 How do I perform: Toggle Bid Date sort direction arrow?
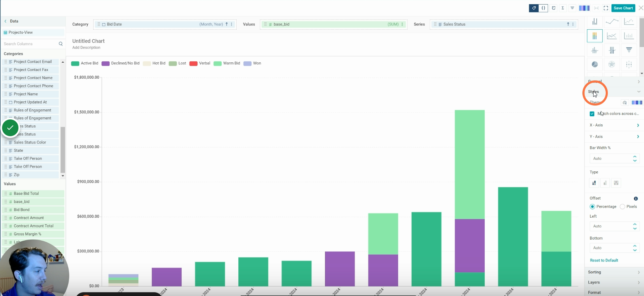(x=226, y=24)
